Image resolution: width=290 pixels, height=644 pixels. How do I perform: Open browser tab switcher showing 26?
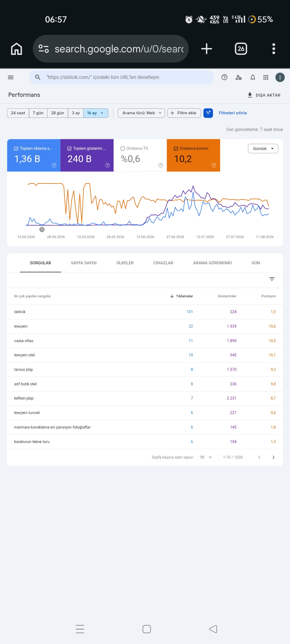click(x=241, y=49)
